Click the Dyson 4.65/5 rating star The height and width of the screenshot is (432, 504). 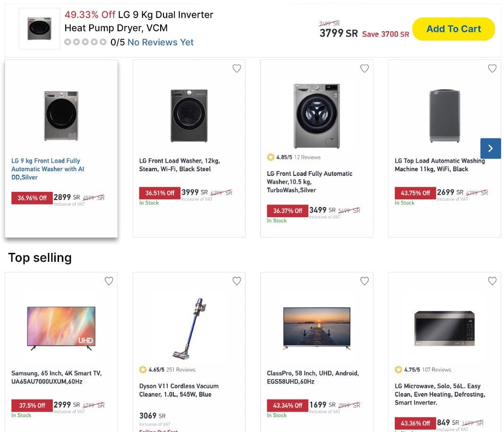[143, 370]
